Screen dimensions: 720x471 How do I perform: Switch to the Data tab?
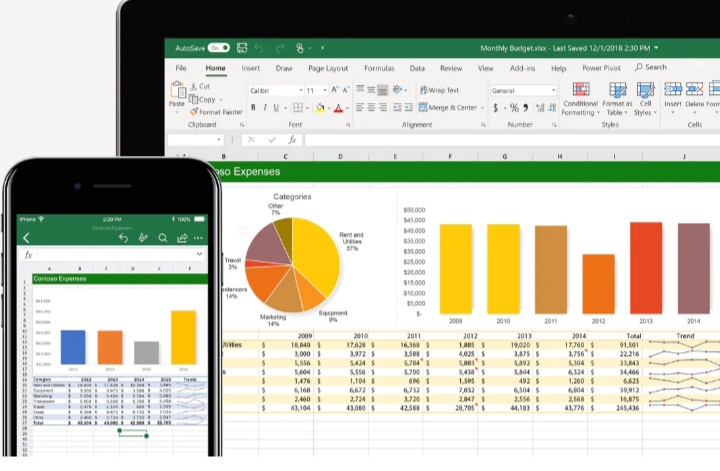[x=417, y=68]
